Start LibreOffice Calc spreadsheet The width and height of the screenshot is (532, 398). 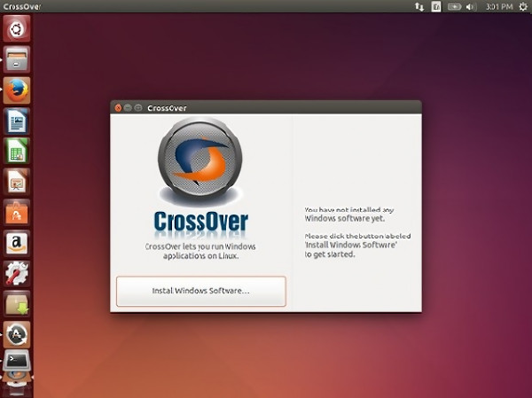tap(16, 151)
